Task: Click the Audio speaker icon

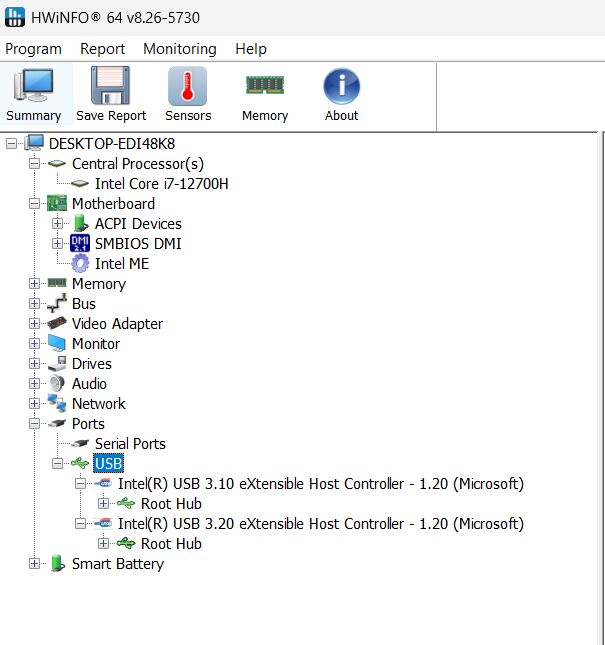Action: (57, 383)
